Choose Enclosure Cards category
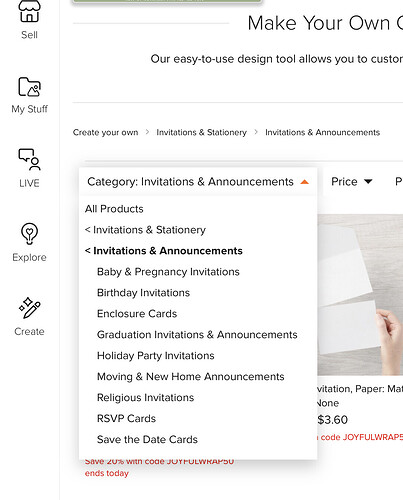 point(137,314)
